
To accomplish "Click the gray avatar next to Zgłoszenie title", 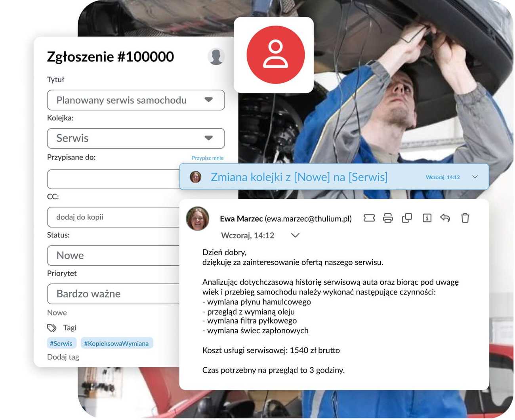I will [216, 57].
